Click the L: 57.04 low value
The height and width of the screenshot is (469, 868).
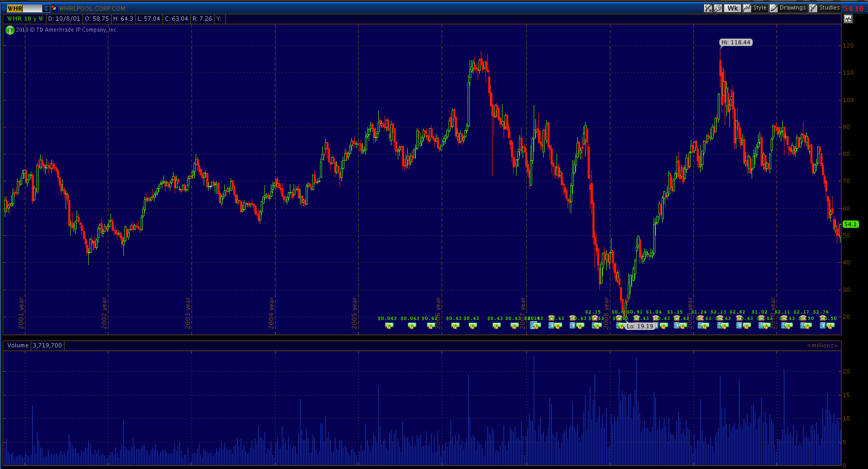[x=149, y=19]
